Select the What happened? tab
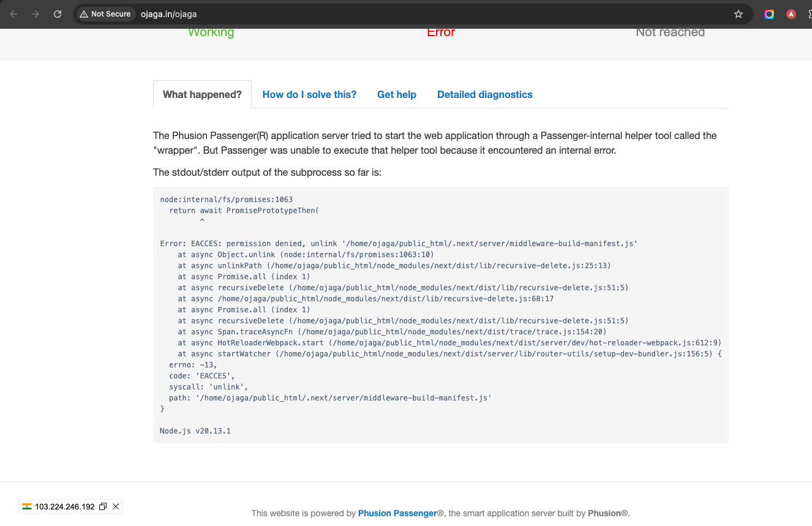Viewport: 812px width, 526px height. point(202,95)
